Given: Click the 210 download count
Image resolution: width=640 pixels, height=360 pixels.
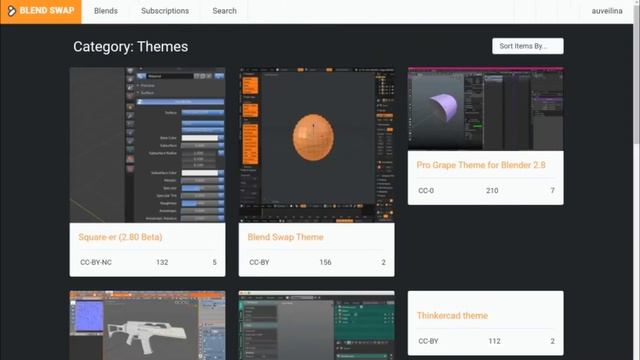Looking at the screenshot, I should click(492, 191).
